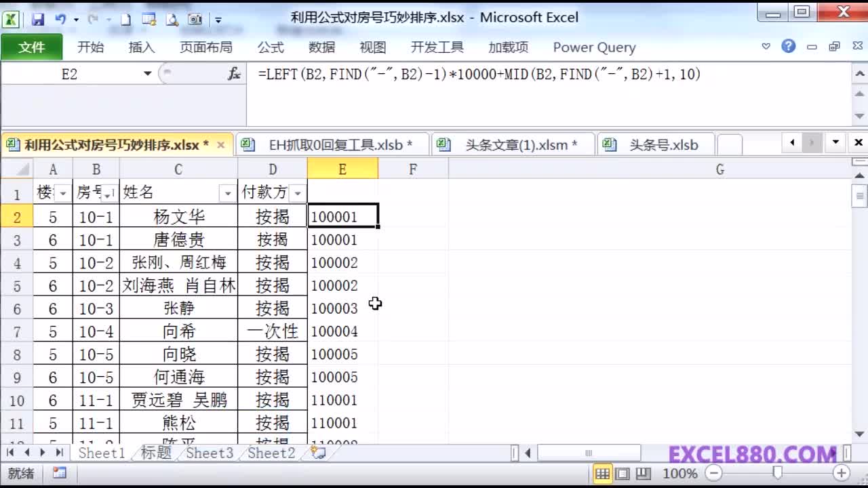Click the zoom in plus button
The width and height of the screenshot is (868, 488).
(x=841, y=473)
